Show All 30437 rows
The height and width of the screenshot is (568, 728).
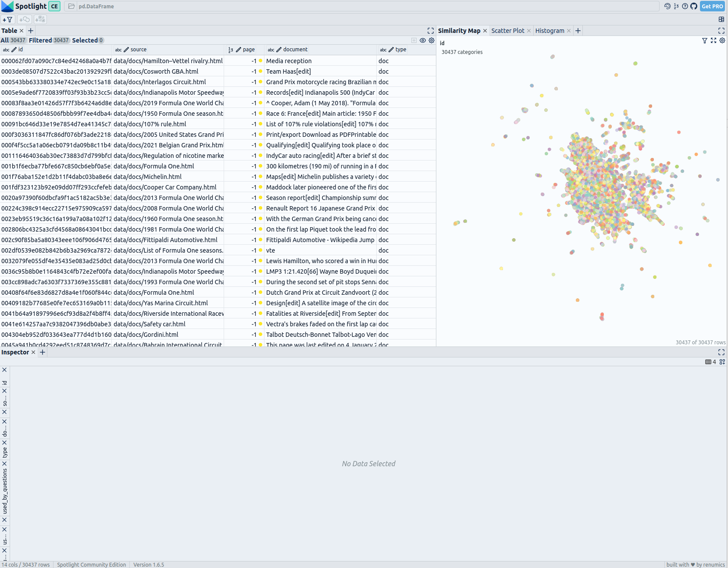[14, 40]
